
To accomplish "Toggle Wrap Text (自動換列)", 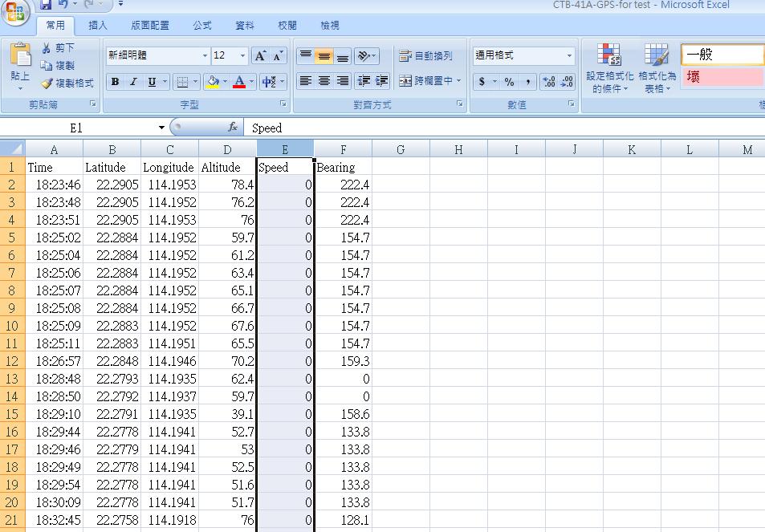I will point(425,56).
